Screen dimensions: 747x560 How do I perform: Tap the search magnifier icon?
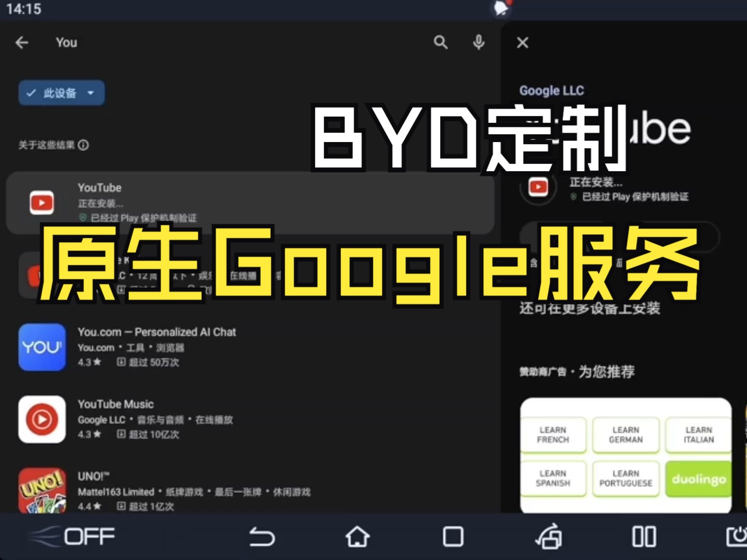pos(441,43)
